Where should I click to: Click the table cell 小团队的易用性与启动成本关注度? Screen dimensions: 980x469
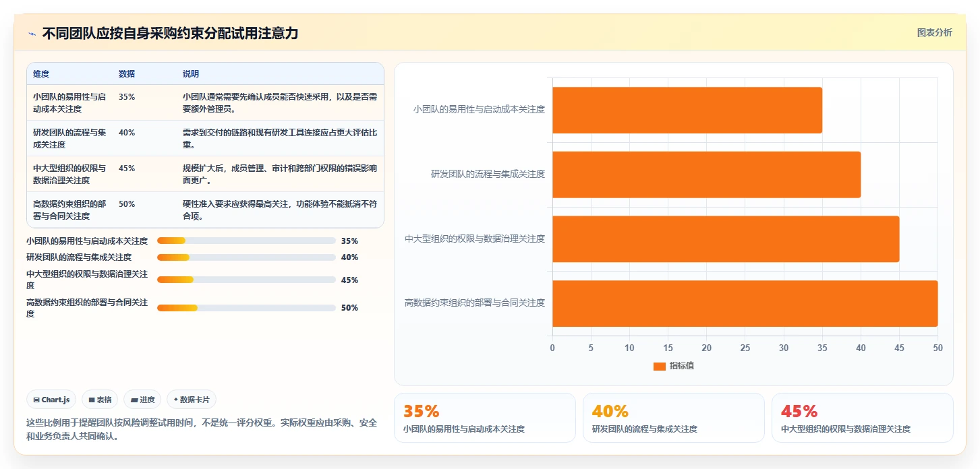click(69, 103)
